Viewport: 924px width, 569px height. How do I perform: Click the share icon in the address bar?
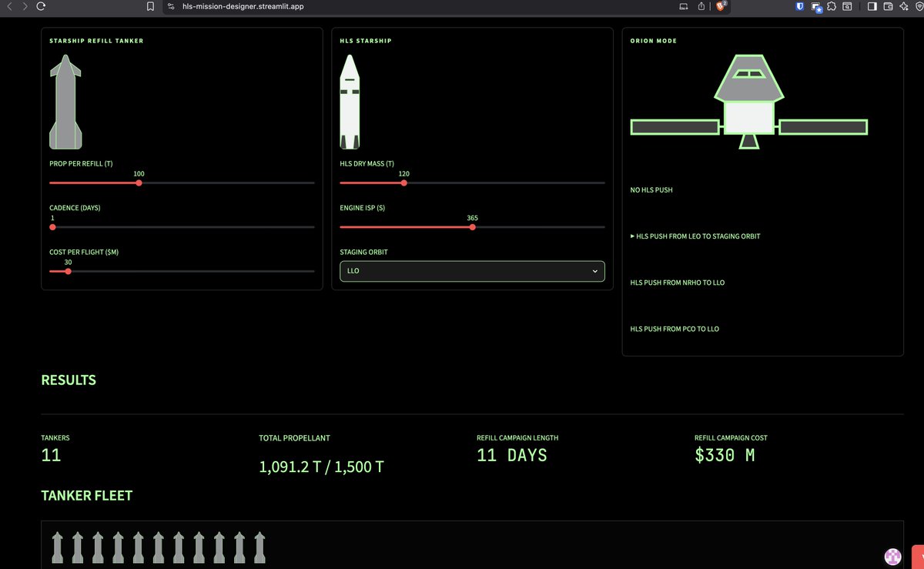(x=701, y=6)
